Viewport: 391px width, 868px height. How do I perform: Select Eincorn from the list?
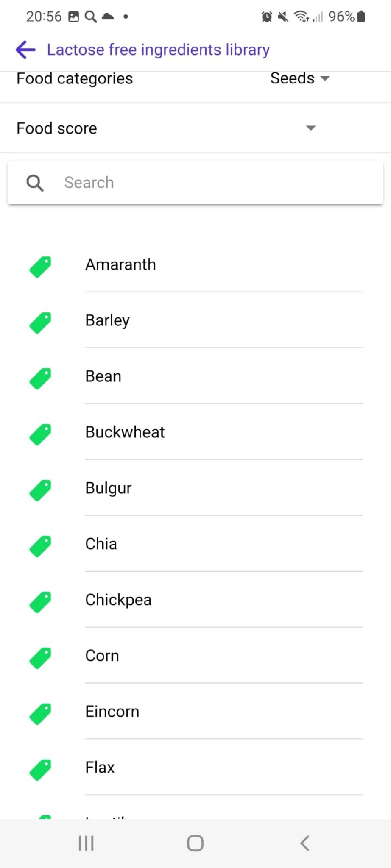click(x=112, y=712)
